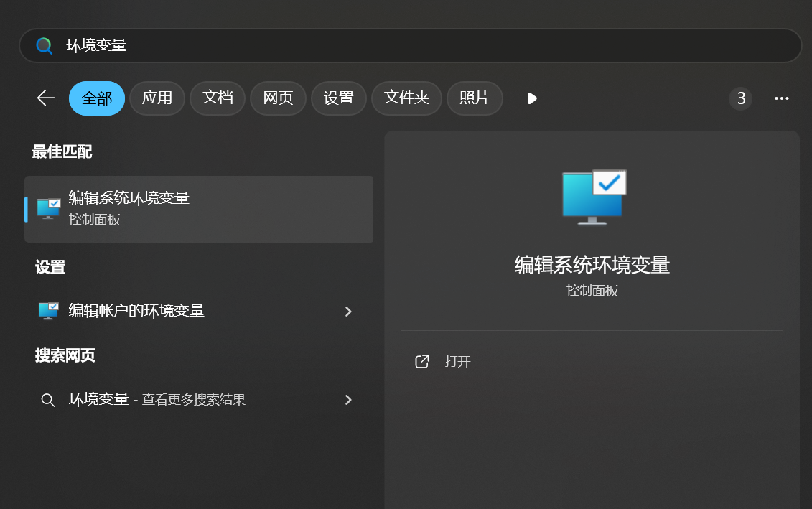The height and width of the screenshot is (509, 812).
Task: Click the search magnifier icon in search box
Action: 45,46
